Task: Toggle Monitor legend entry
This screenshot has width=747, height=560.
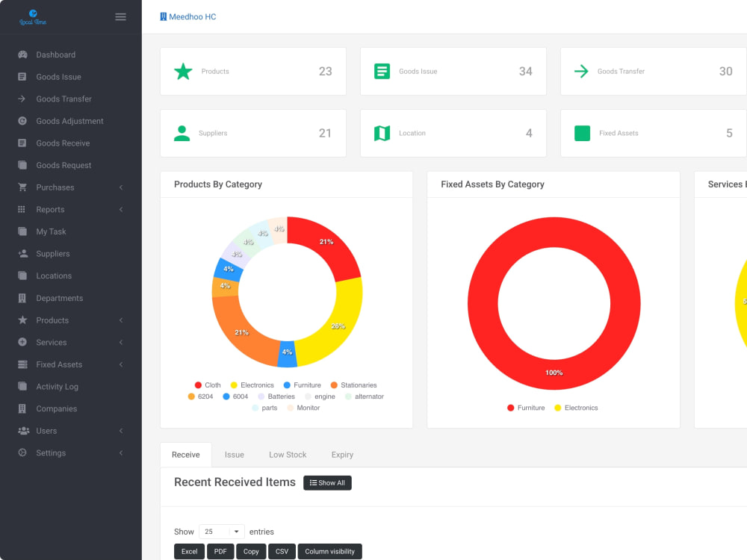Action: 303,408
